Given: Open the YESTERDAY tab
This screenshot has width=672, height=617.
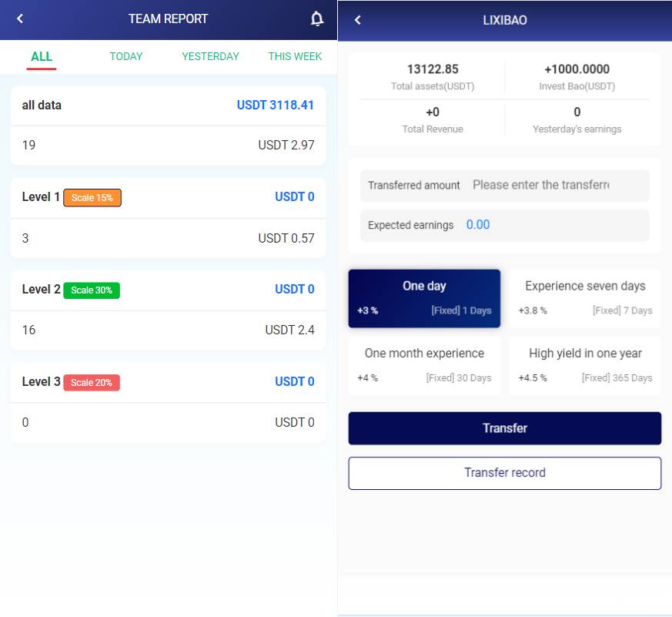Looking at the screenshot, I should click(x=210, y=56).
